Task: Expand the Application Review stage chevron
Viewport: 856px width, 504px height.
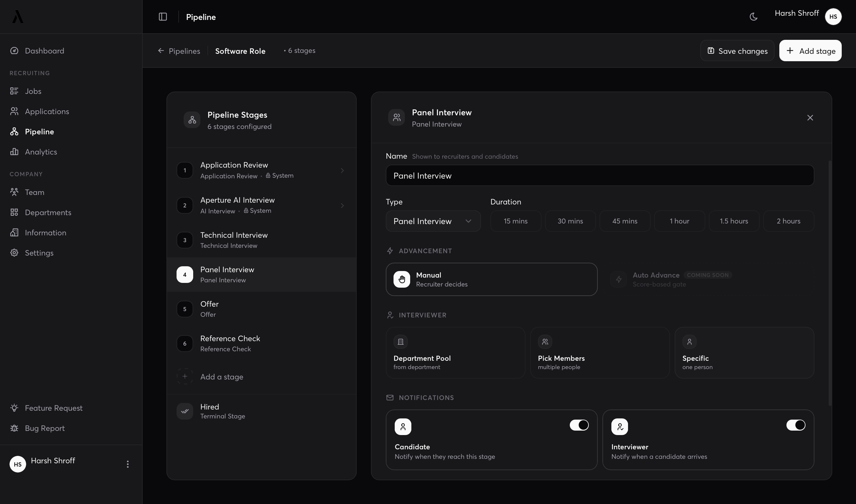Action: (x=342, y=170)
